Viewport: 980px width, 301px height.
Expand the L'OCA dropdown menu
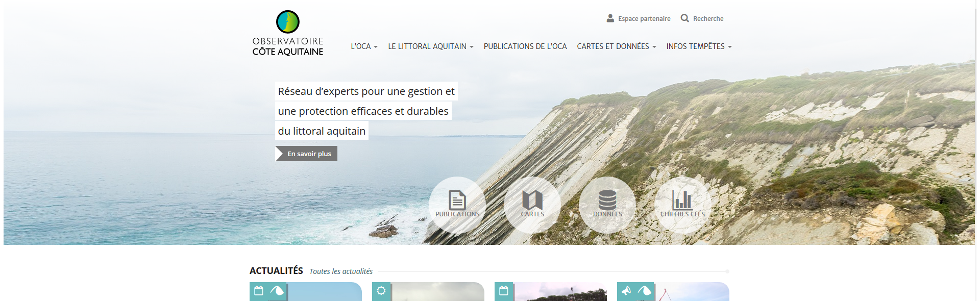[x=364, y=46]
